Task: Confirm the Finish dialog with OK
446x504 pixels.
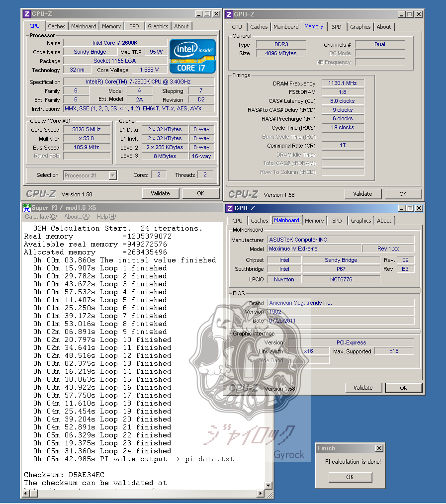Action: [350, 477]
